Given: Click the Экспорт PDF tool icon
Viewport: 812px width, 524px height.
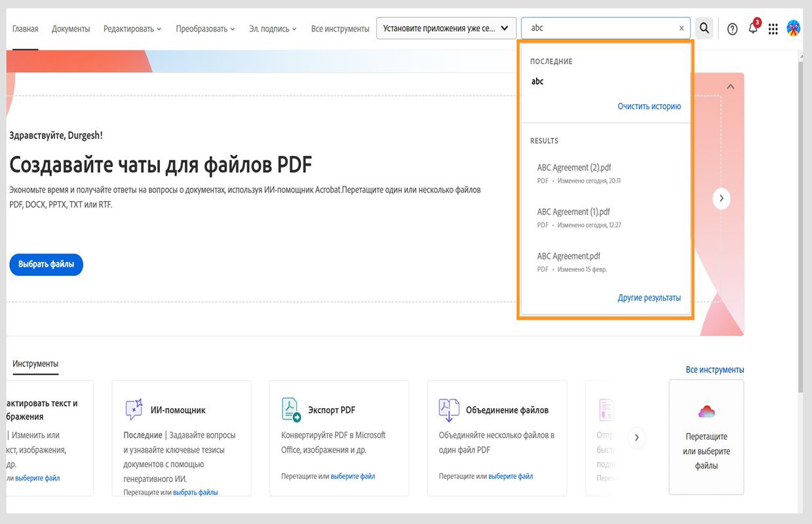Looking at the screenshot, I should point(291,409).
